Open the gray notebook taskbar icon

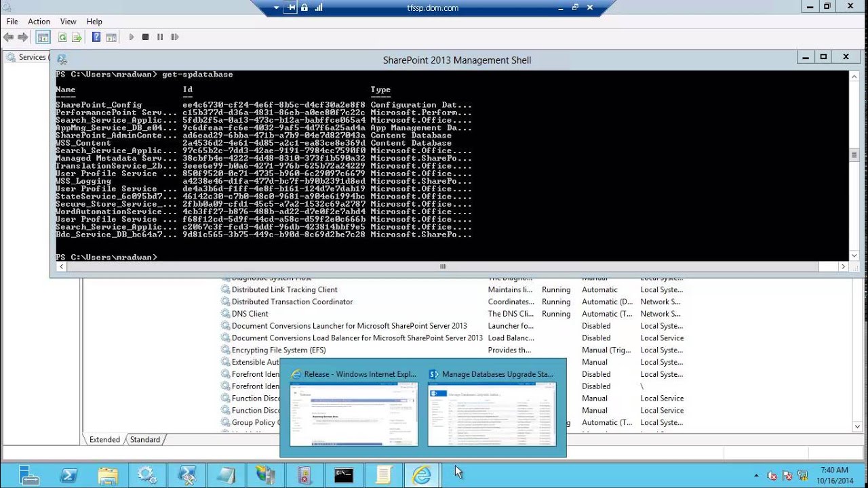226,475
